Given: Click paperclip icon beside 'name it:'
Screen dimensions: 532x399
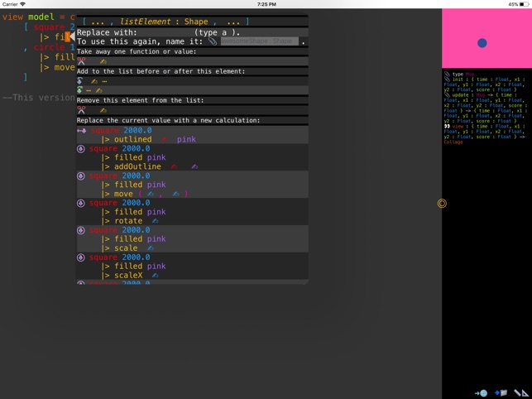Looking at the screenshot, I should tap(213, 41).
